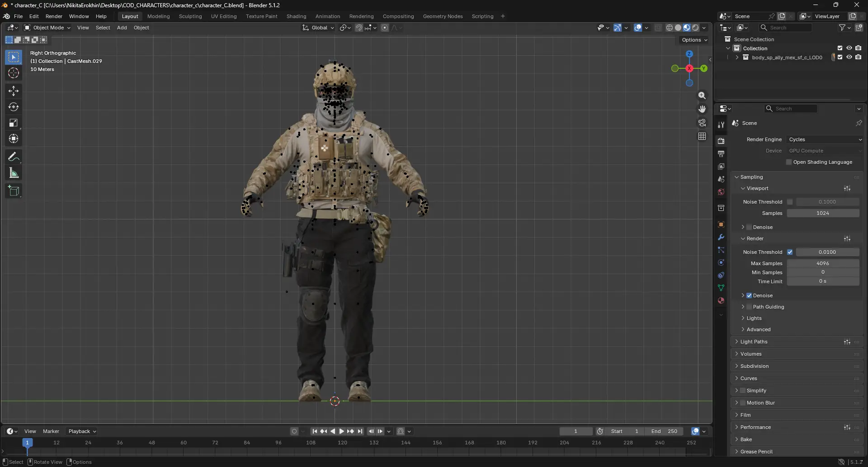Click the viewport pan hand icon
Image resolution: width=868 pixels, height=467 pixels.
(x=702, y=109)
